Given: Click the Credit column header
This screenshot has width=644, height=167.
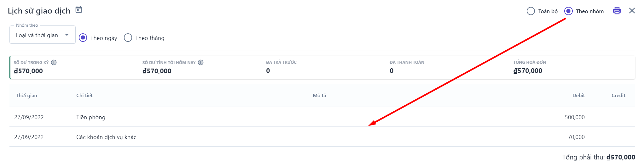Looking at the screenshot, I should pyautogui.click(x=618, y=96).
